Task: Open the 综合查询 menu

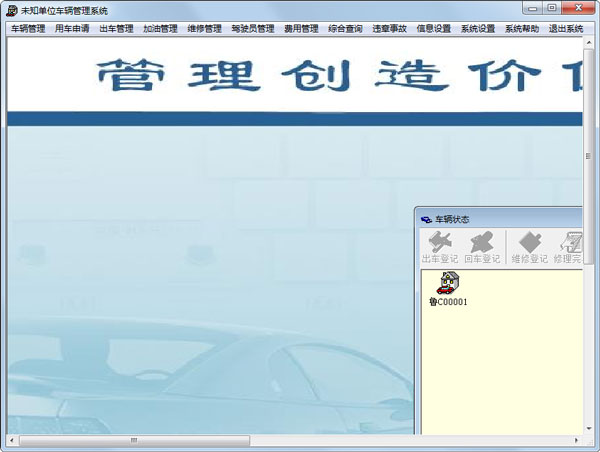Action: coord(345,29)
